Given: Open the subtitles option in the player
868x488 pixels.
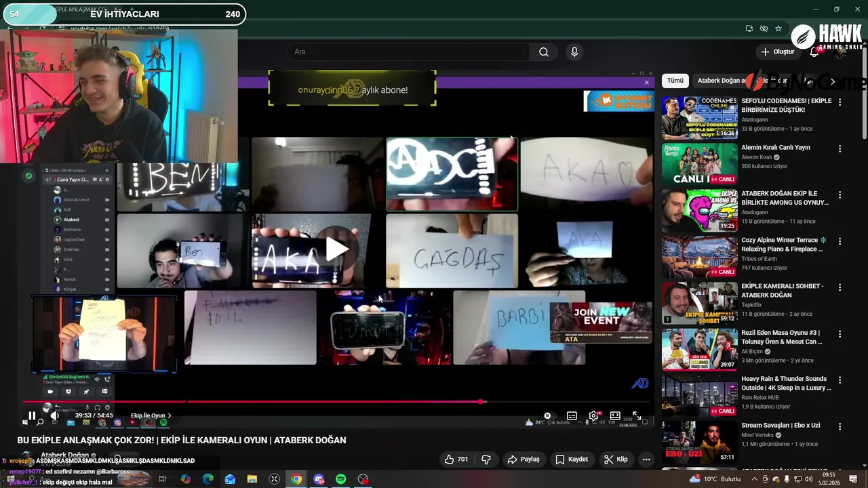Looking at the screenshot, I should click(572, 415).
